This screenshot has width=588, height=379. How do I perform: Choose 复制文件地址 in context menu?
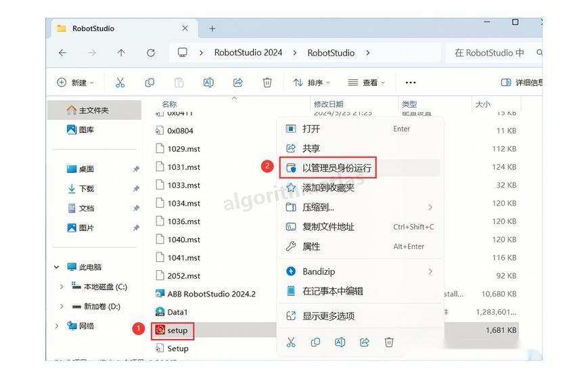(x=360, y=227)
